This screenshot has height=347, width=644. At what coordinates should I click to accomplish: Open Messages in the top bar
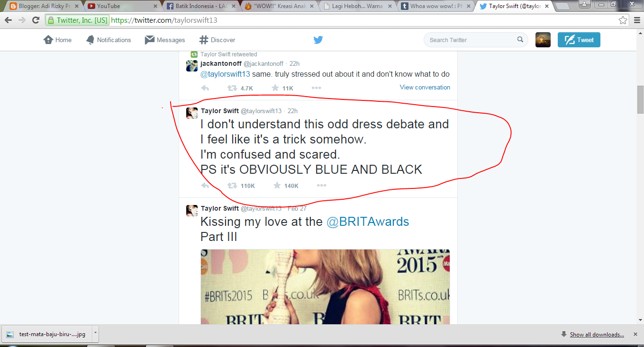pyautogui.click(x=165, y=40)
